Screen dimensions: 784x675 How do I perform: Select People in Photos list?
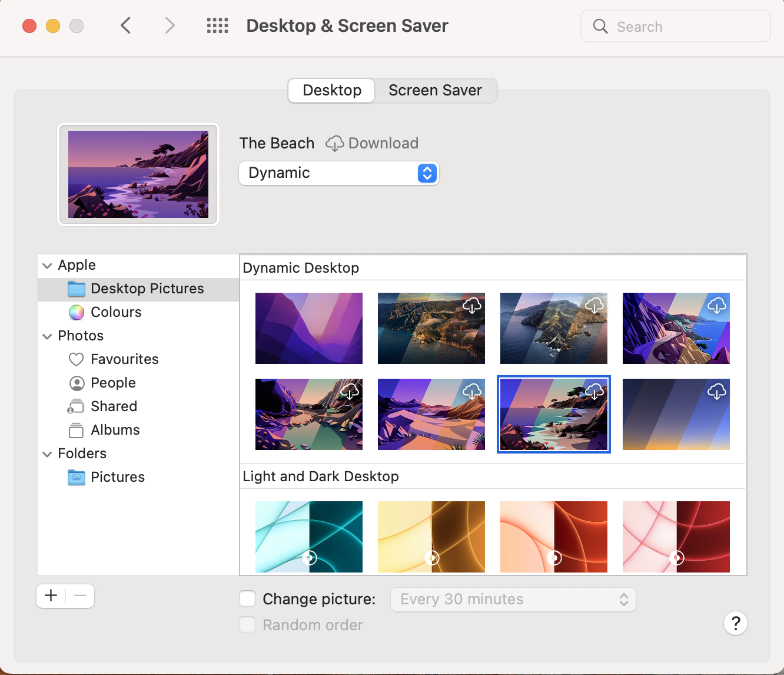click(138, 383)
